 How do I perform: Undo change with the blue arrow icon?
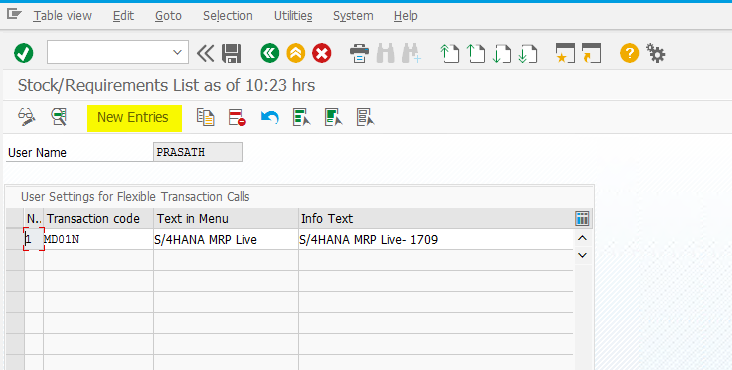click(x=269, y=117)
